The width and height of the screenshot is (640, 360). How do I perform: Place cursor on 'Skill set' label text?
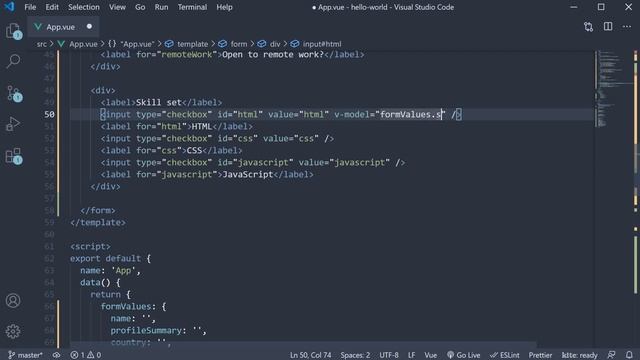point(159,102)
